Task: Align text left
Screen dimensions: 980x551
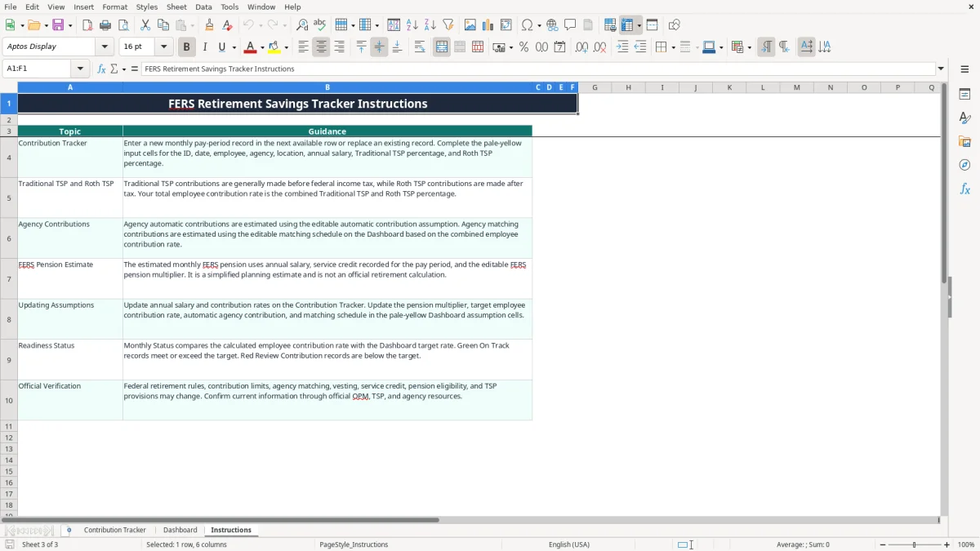Action: (303, 47)
